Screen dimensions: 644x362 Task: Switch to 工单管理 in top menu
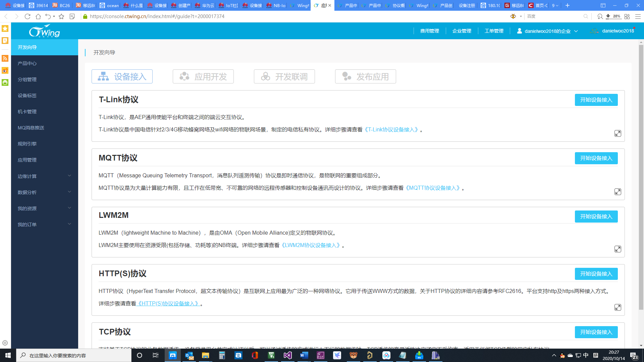tap(493, 31)
